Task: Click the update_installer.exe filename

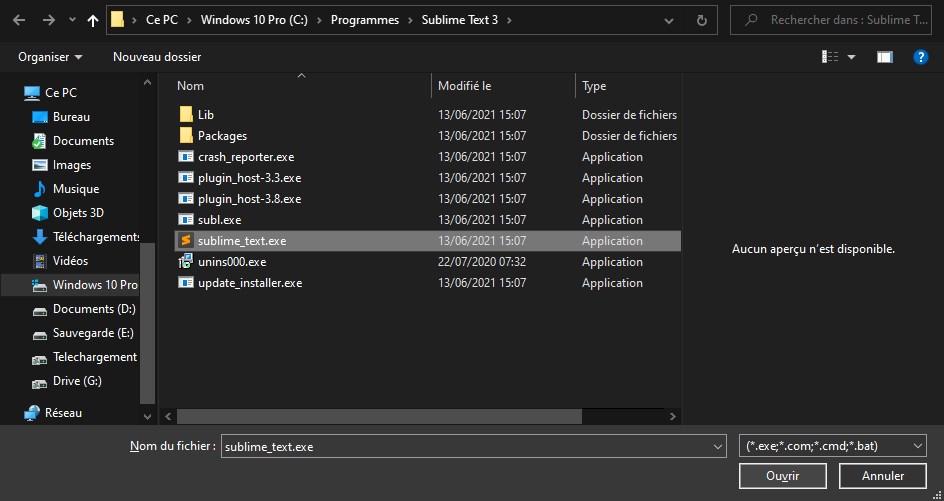Action: (250, 283)
